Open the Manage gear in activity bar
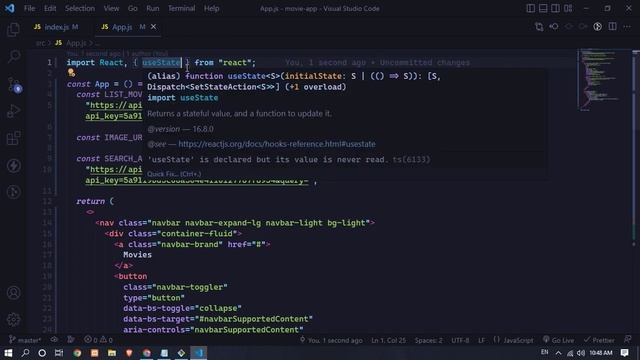640x360 pixels. [x=13, y=320]
